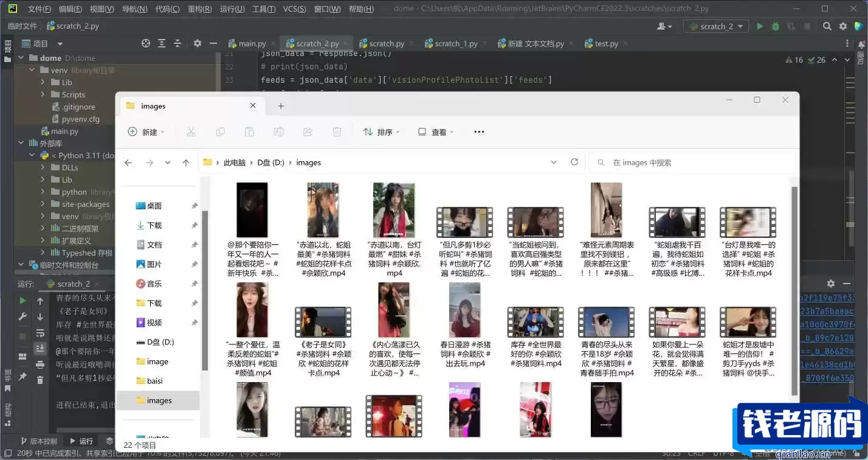This screenshot has height=460, width=868.
Task: Click the 在 images 中搜索 search box
Action: tap(692, 162)
